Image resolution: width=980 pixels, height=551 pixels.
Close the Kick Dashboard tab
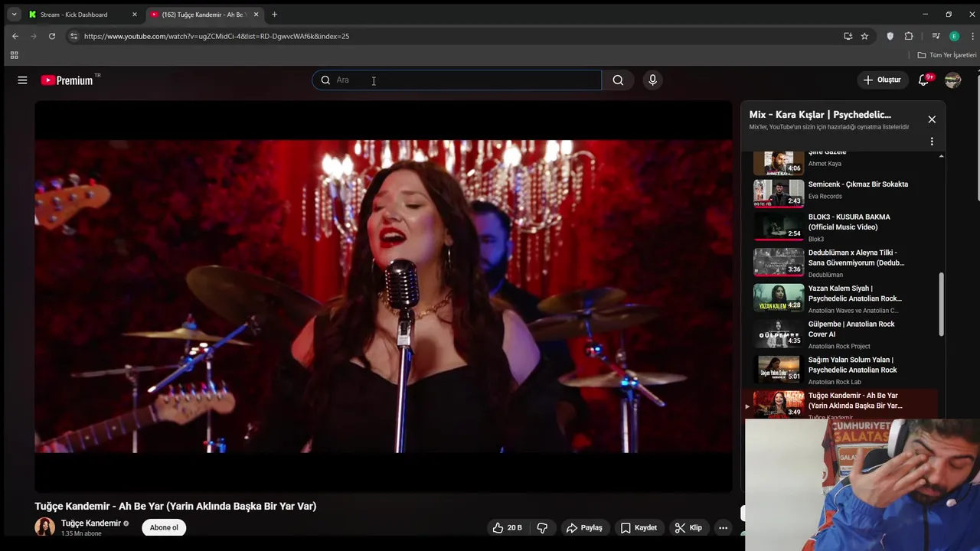(x=134, y=15)
